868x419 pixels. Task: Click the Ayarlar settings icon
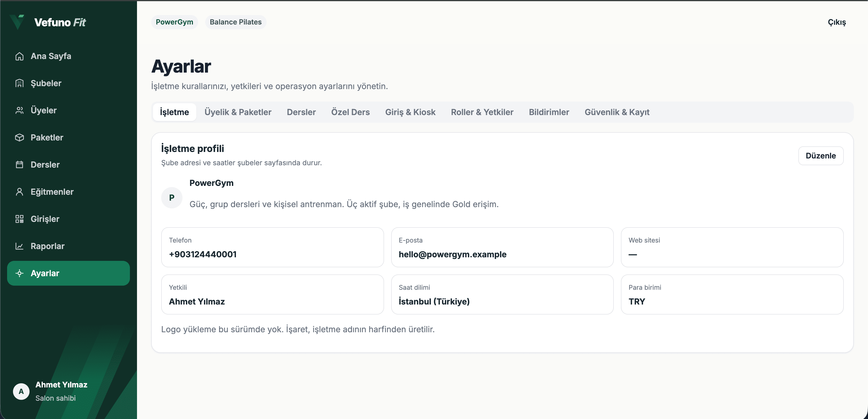19,273
